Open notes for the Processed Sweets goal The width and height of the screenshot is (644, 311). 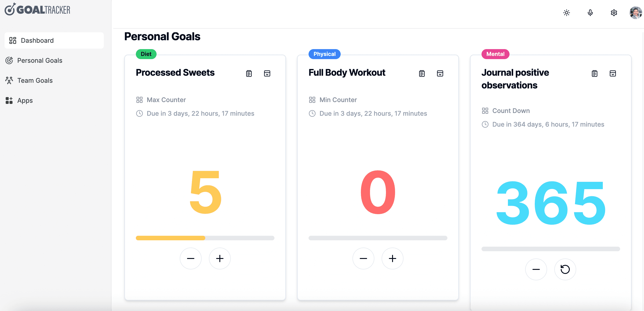(248, 73)
